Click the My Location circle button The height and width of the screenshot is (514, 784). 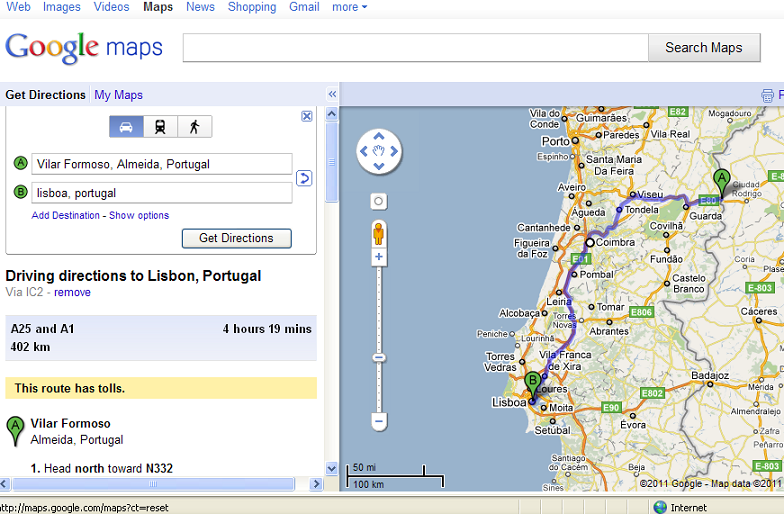coord(378,201)
